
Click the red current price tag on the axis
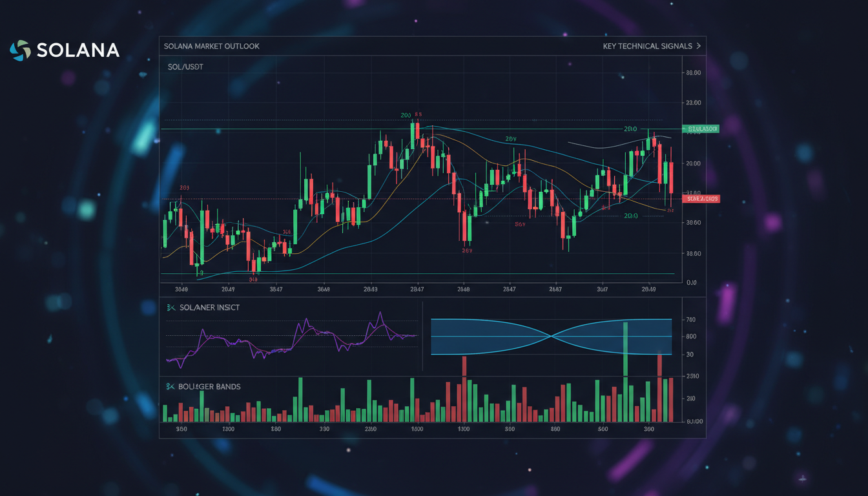click(x=700, y=199)
